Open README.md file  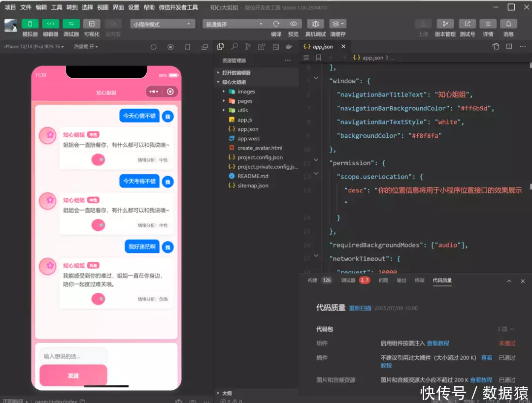tap(253, 176)
